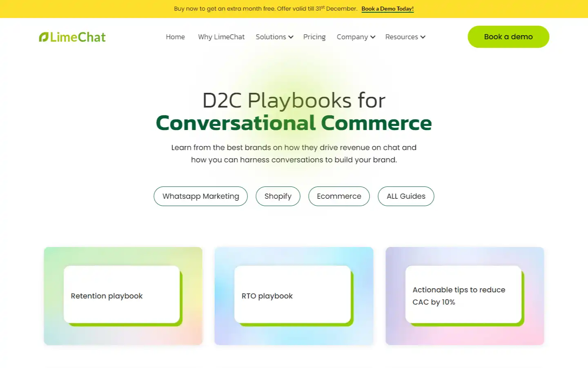Image resolution: width=588 pixels, height=368 pixels.
Task: Show ALL Guides
Action: (x=406, y=196)
